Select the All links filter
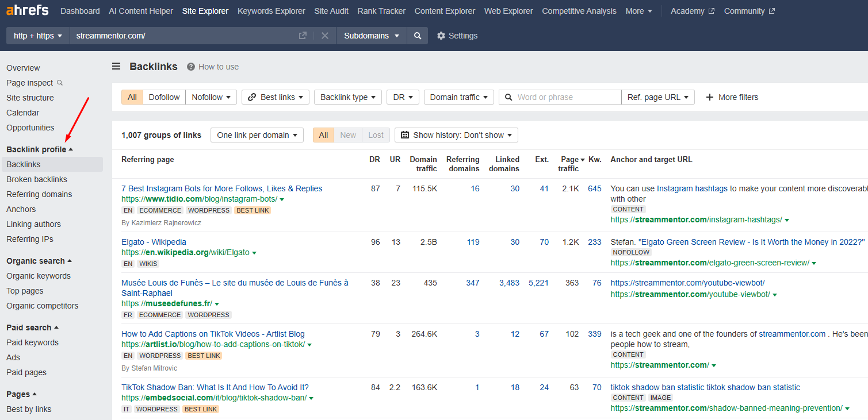 coord(132,97)
